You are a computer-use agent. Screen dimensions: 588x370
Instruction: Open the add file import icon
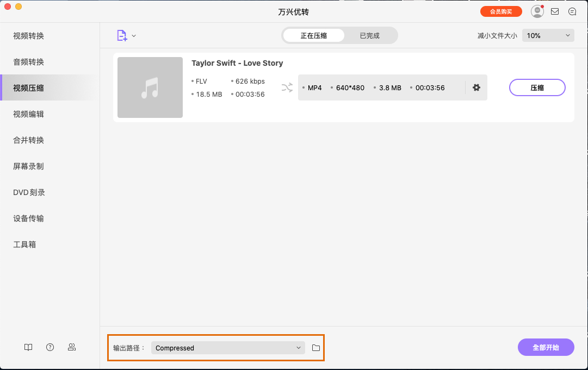point(121,35)
